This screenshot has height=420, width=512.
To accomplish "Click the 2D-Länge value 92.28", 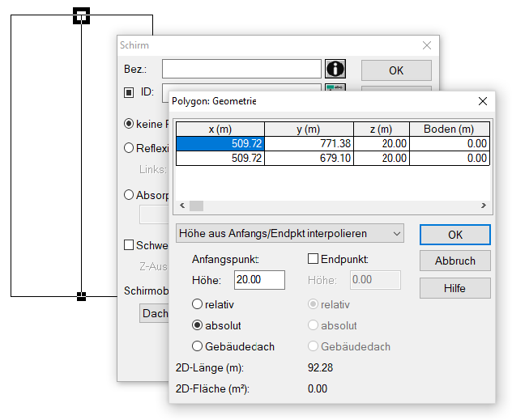I will pyautogui.click(x=320, y=368).
